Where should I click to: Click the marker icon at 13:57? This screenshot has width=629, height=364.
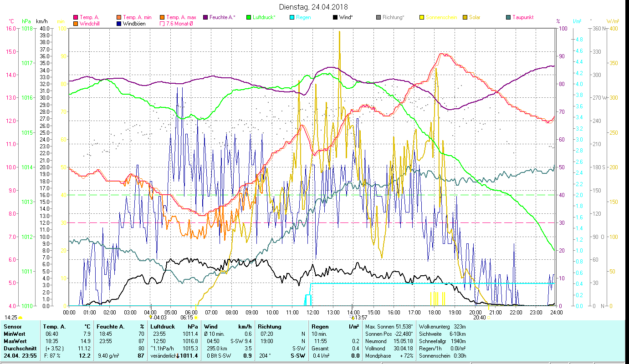point(352,317)
